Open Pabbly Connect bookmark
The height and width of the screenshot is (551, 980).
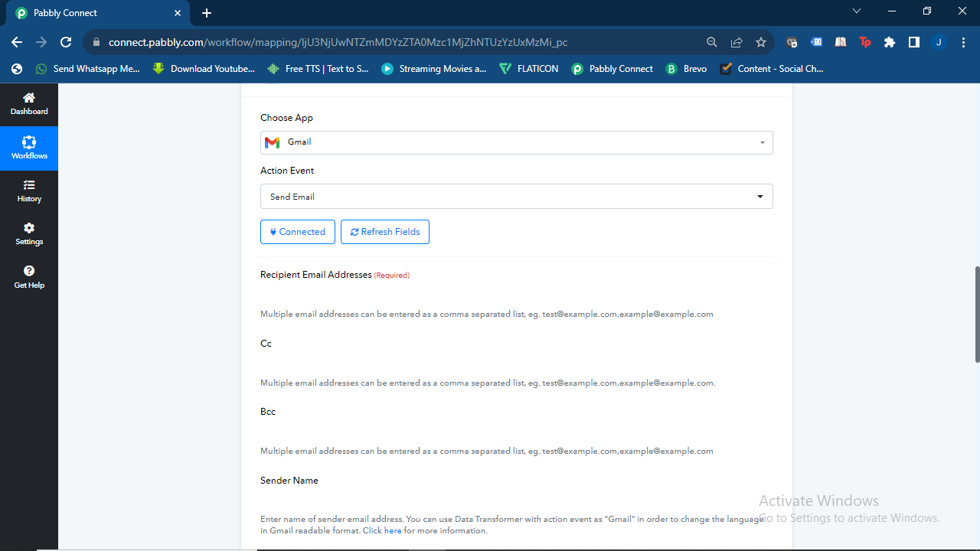(612, 69)
